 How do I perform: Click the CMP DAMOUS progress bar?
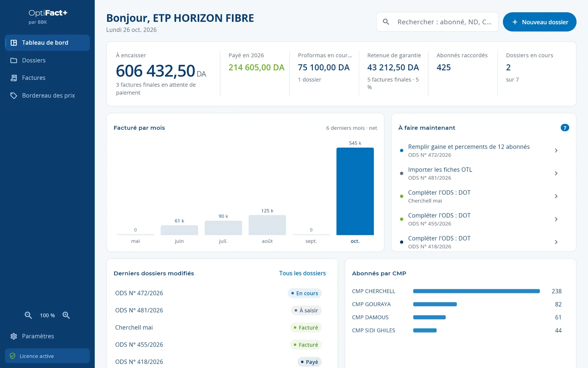(429, 317)
